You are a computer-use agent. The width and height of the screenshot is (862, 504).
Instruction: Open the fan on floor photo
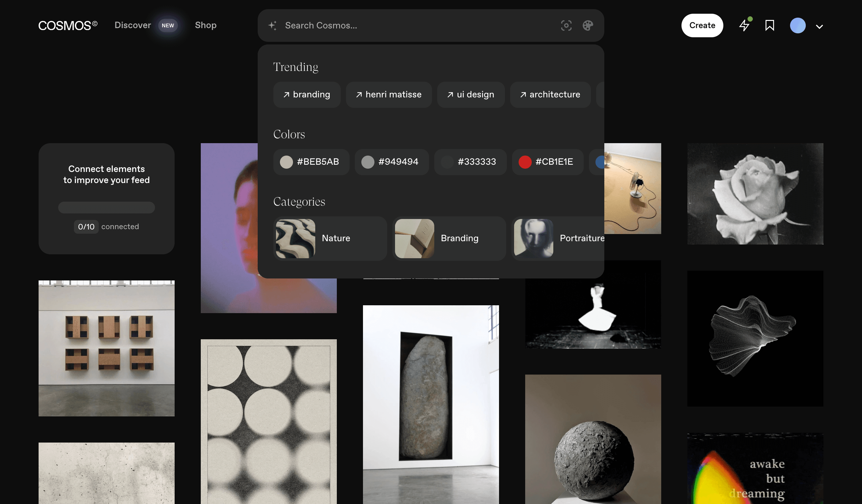(632, 188)
